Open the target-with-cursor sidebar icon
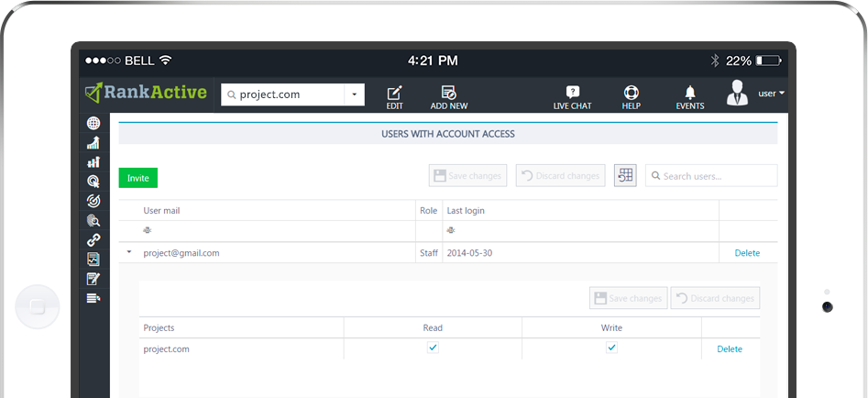The image size is (868, 398). pyautogui.click(x=93, y=181)
